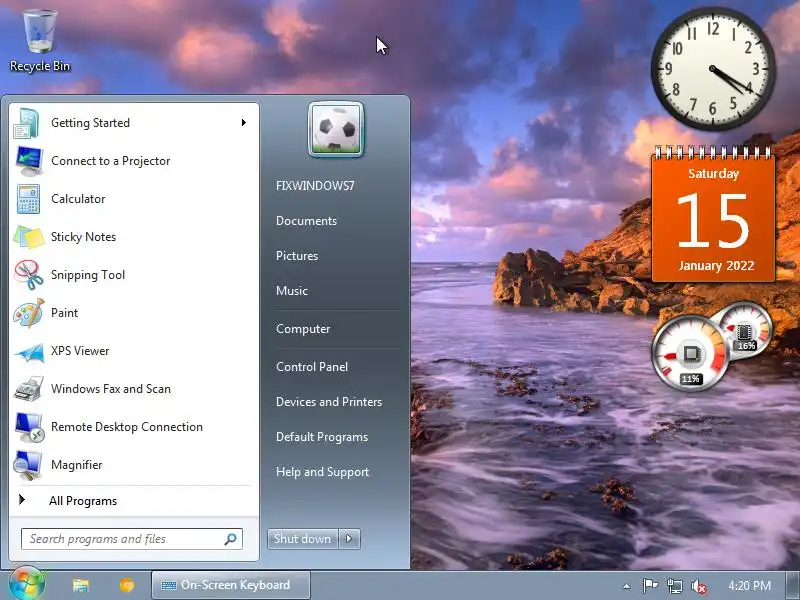800x600 pixels.
Task: Click the Action Center flag tray icon
Action: [x=649, y=586]
